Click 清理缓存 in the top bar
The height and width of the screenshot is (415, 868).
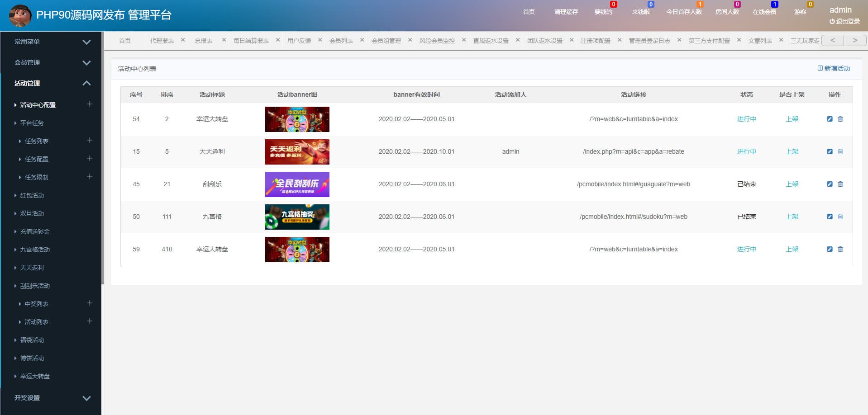[x=566, y=12]
